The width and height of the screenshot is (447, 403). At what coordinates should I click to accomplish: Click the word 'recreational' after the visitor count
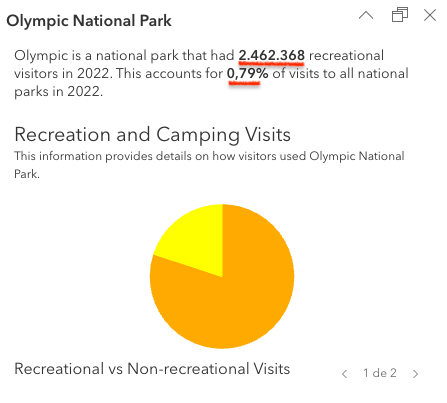(x=346, y=55)
